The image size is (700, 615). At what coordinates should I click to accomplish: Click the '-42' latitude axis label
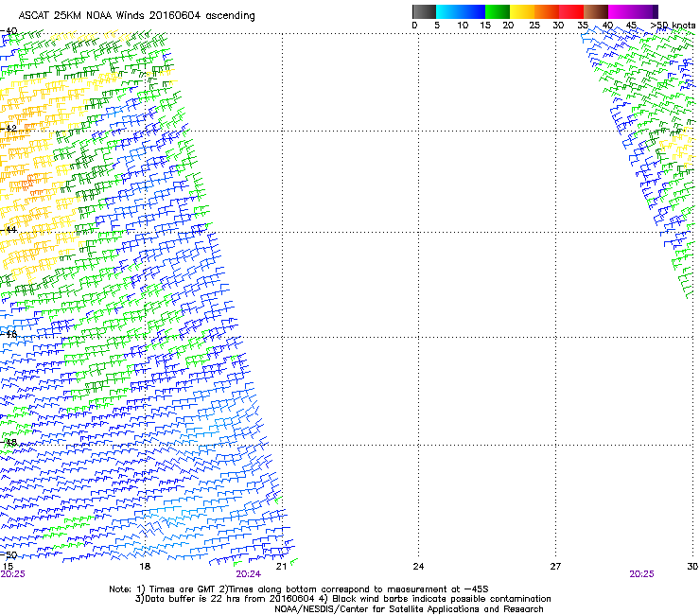click(x=9, y=129)
